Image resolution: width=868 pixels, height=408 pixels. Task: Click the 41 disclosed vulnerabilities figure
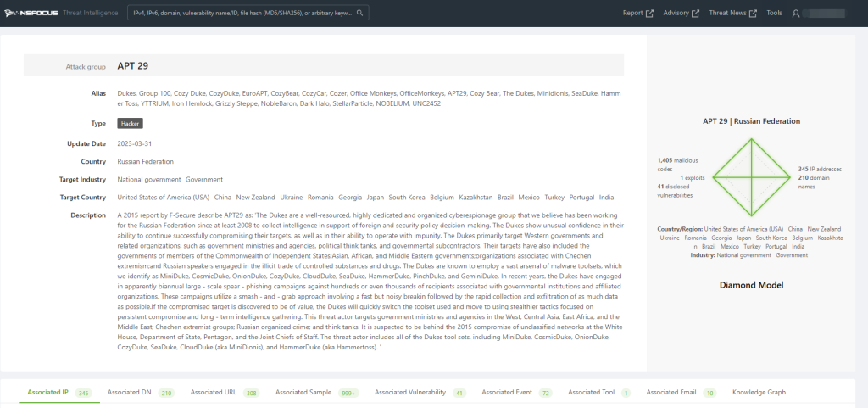pos(675,191)
